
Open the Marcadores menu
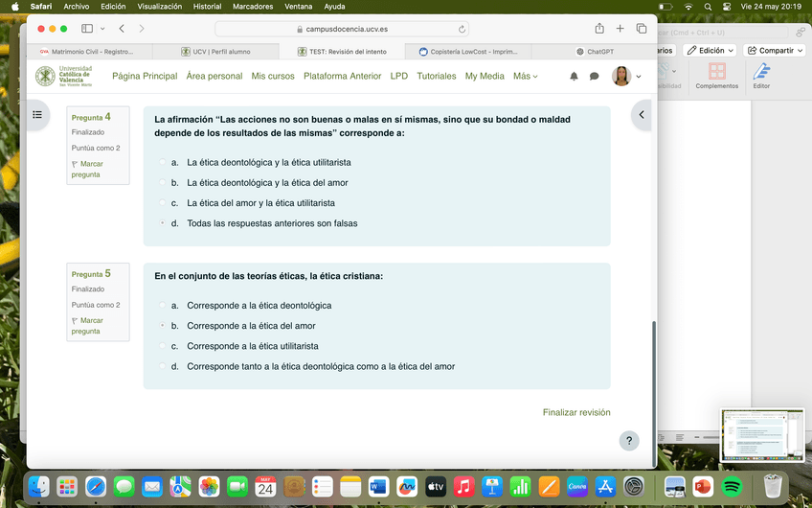pos(253,6)
